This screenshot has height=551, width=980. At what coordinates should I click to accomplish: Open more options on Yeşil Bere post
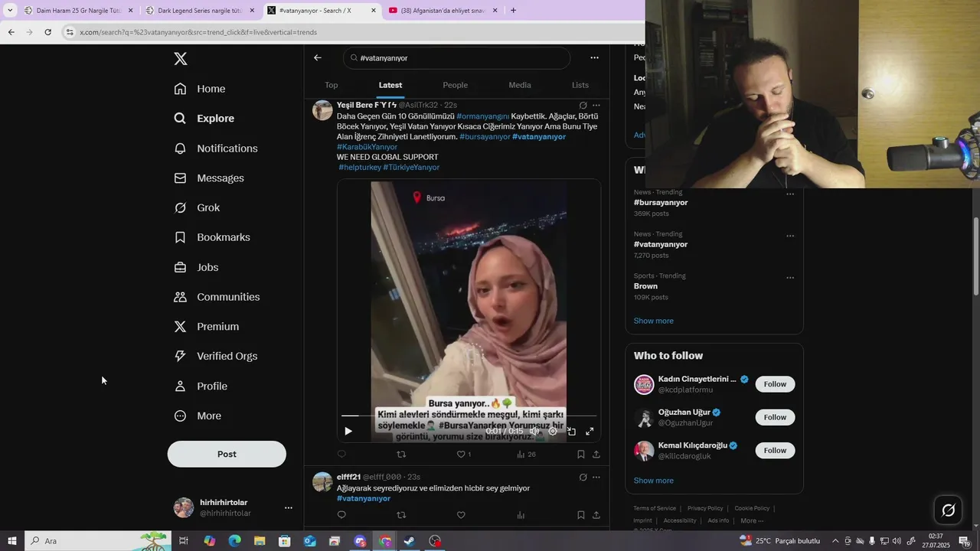tap(596, 106)
